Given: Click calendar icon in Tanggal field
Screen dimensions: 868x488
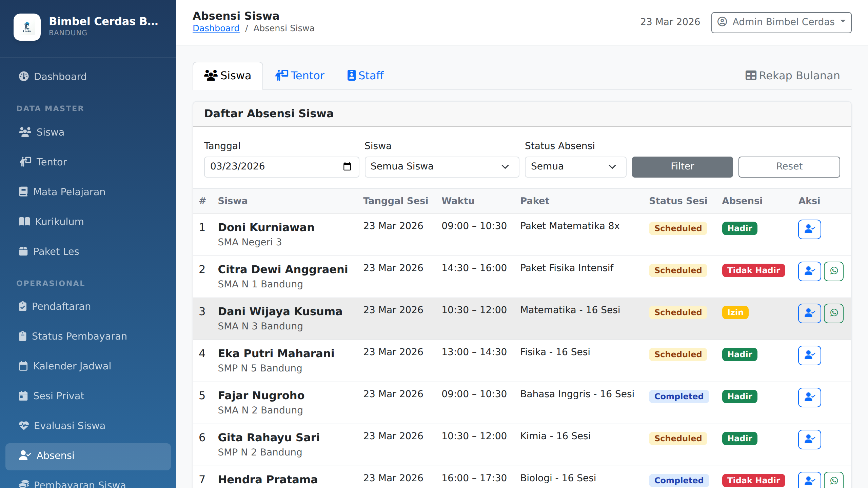Looking at the screenshot, I should pos(347,167).
